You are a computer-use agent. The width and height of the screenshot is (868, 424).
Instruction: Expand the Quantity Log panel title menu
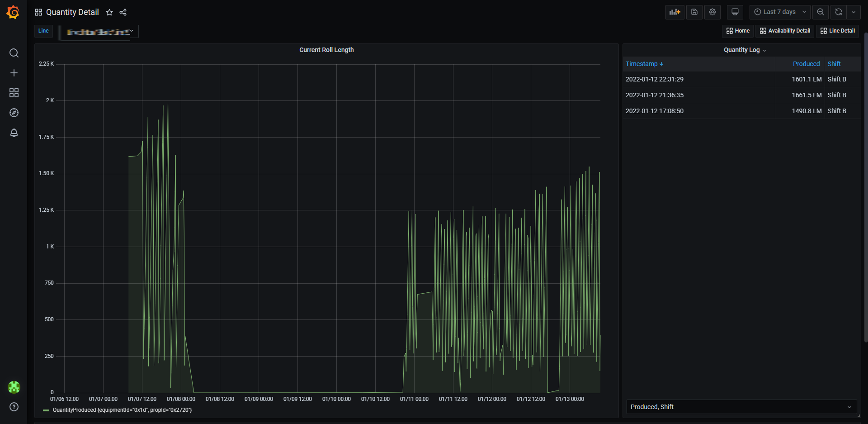[745, 50]
